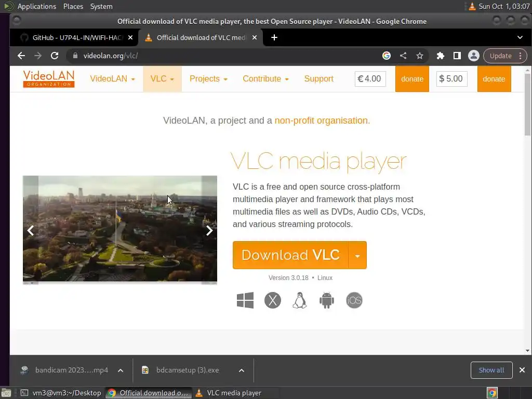Select the Windows platform icon
Image resolution: width=532 pixels, height=399 pixels.
point(245,300)
